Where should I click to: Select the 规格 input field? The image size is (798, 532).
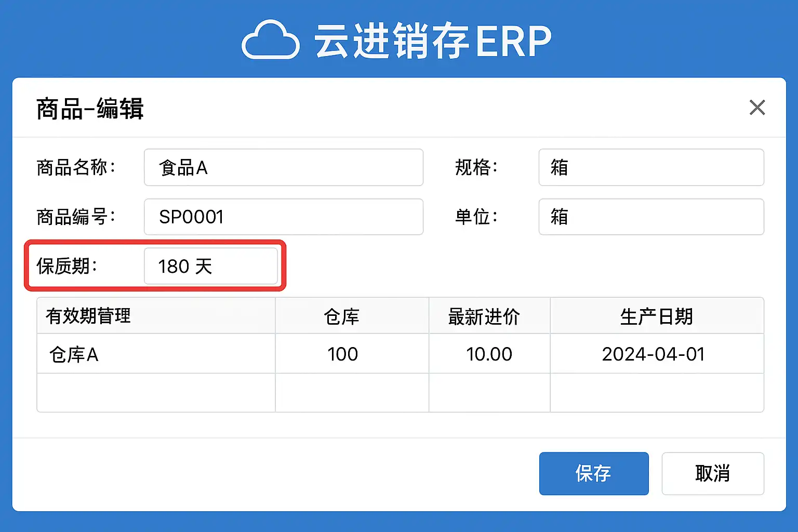pos(651,167)
